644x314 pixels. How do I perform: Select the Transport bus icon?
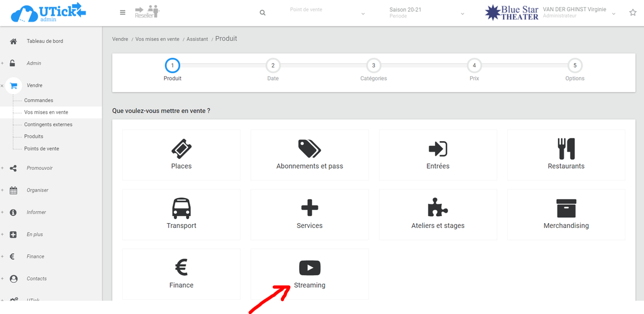(181, 208)
